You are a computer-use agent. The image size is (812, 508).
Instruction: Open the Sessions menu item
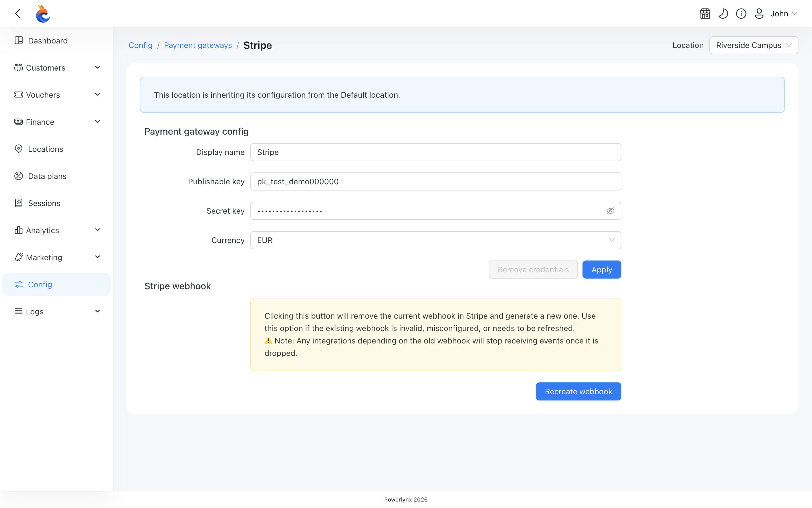point(56,203)
